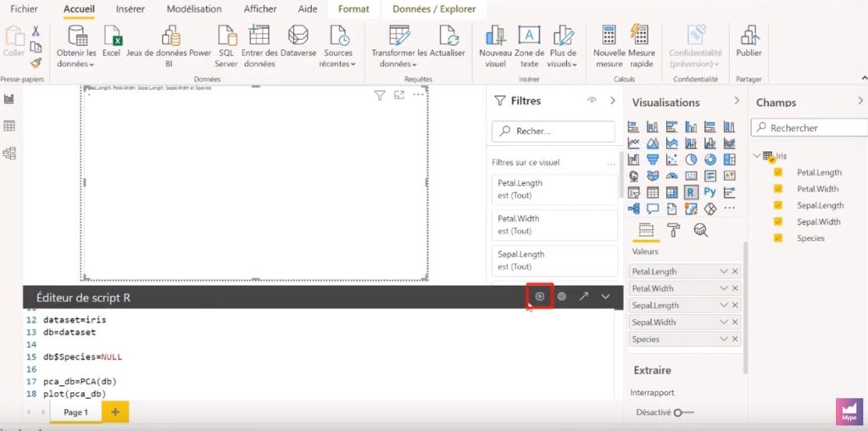Uncheck the Sepal.Length field
Image resolution: width=868 pixels, height=431 pixels.
[x=778, y=205]
